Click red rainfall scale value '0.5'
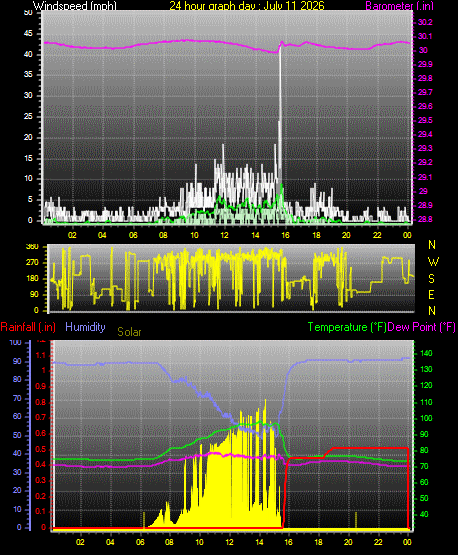Screen dimensions: 458x555 (x=41, y=449)
